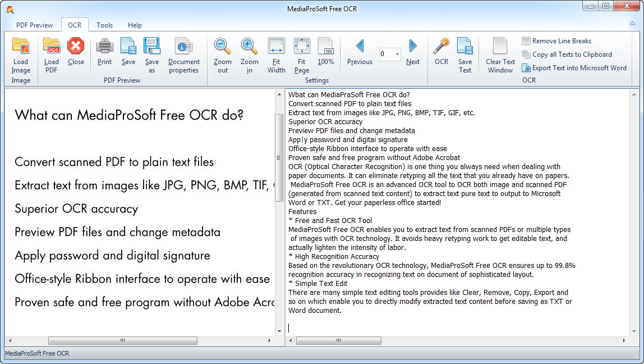Click the preview pane scroll left arrow
This screenshot has width=644, height=364.
pyautogui.click(x=10, y=340)
